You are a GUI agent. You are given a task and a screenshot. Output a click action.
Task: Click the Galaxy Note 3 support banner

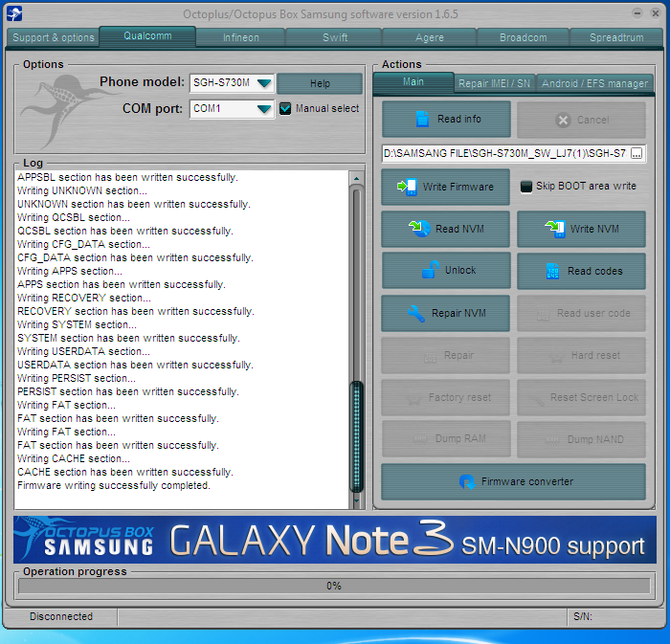click(335, 540)
